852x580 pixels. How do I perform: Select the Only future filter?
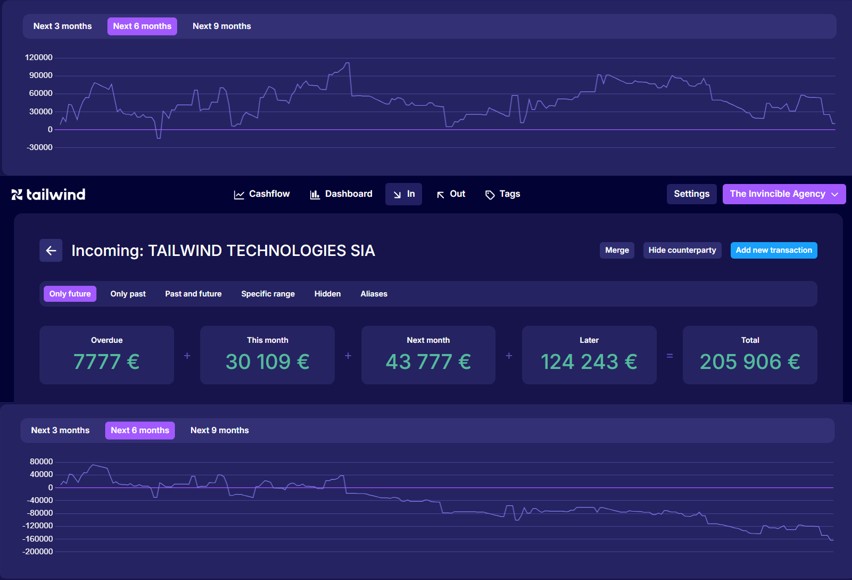click(x=70, y=294)
